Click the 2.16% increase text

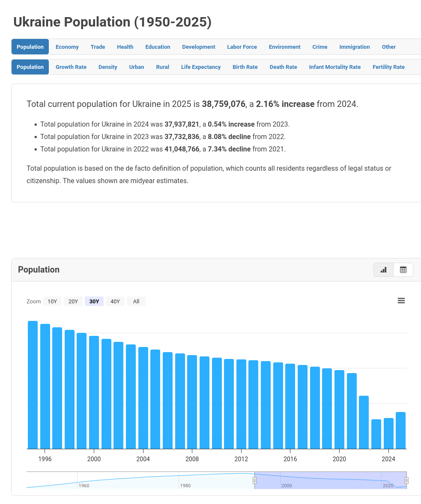click(x=285, y=104)
